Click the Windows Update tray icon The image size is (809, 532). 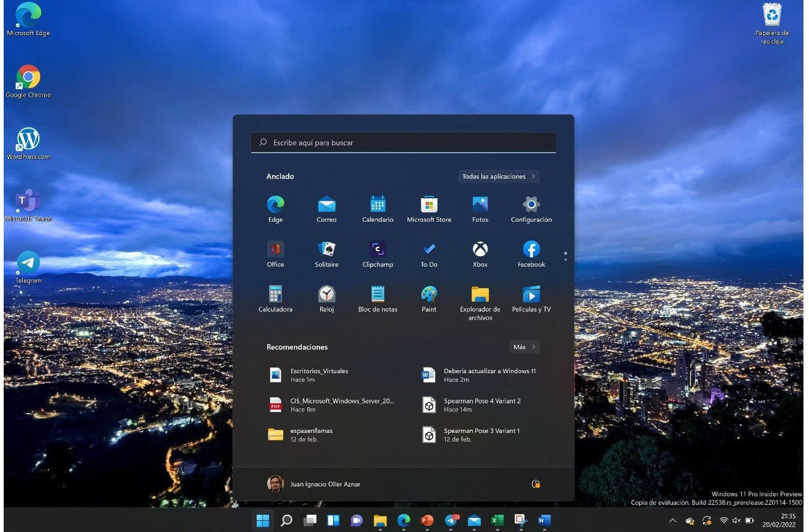point(707,521)
